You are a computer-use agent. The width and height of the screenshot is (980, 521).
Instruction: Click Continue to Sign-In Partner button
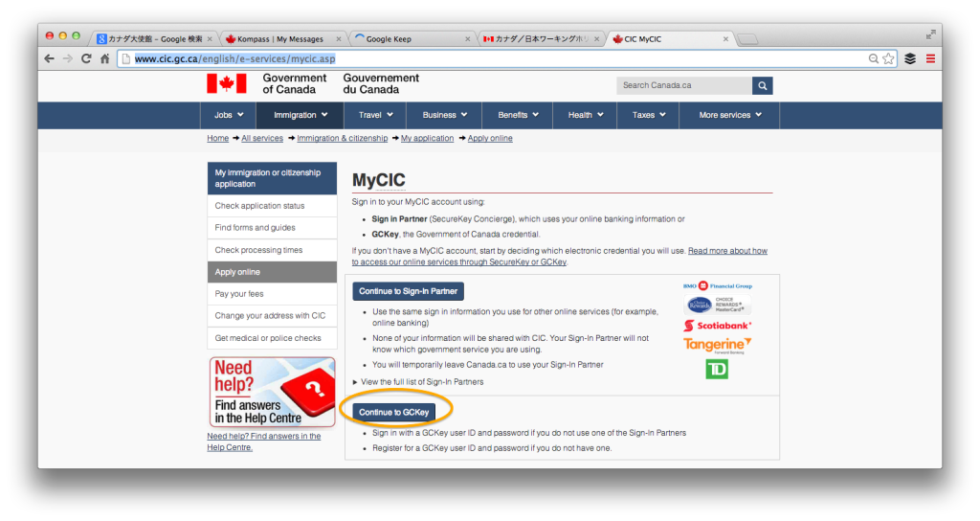point(408,291)
